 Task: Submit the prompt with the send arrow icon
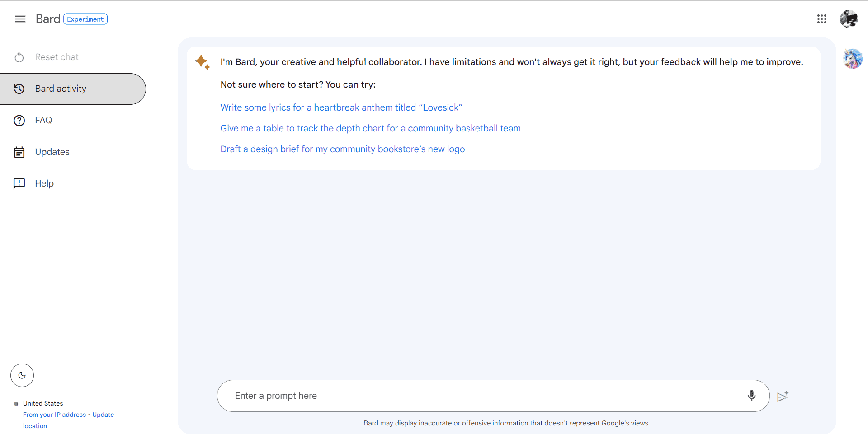tap(783, 396)
